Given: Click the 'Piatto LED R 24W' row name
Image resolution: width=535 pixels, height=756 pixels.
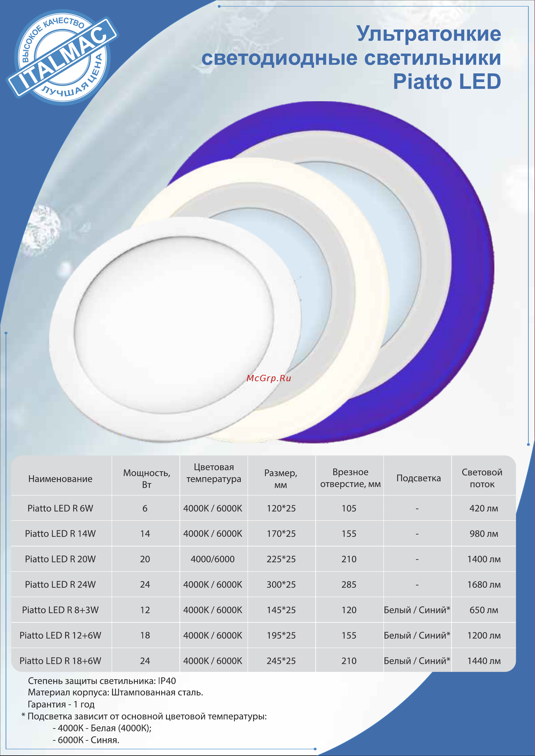Looking at the screenshot, I should tap(60, 585).
